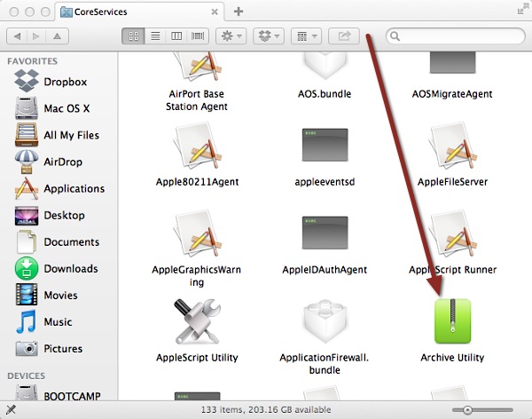Click the search field

(456, 36)
